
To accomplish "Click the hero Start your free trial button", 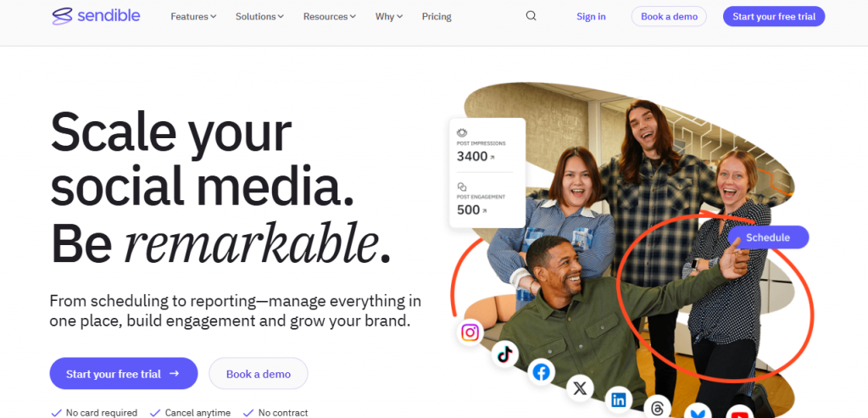I will tap(124, 374).
